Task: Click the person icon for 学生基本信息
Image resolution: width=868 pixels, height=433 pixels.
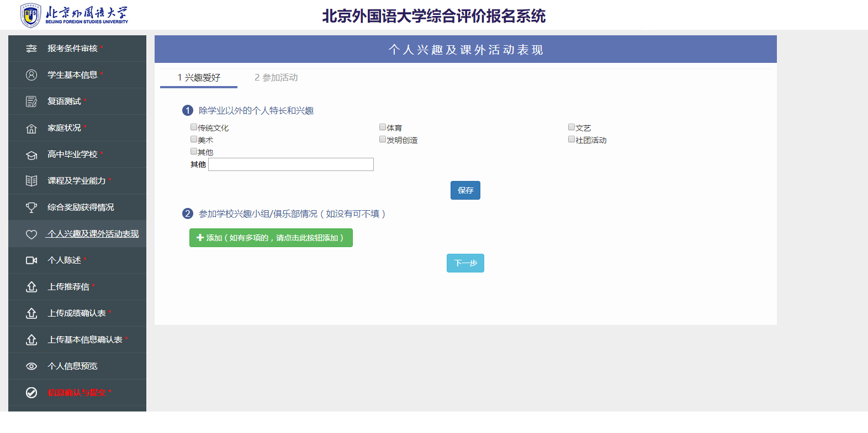Action: (31, 75)
